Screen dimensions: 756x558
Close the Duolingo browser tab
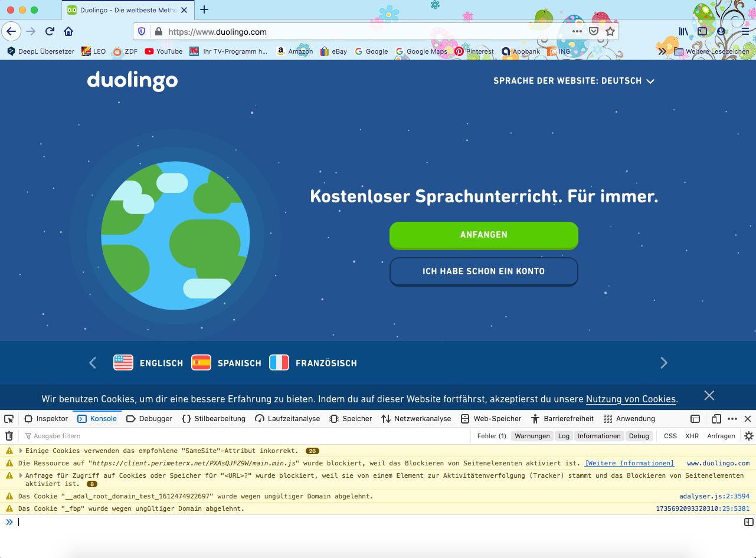click(184, 10)
